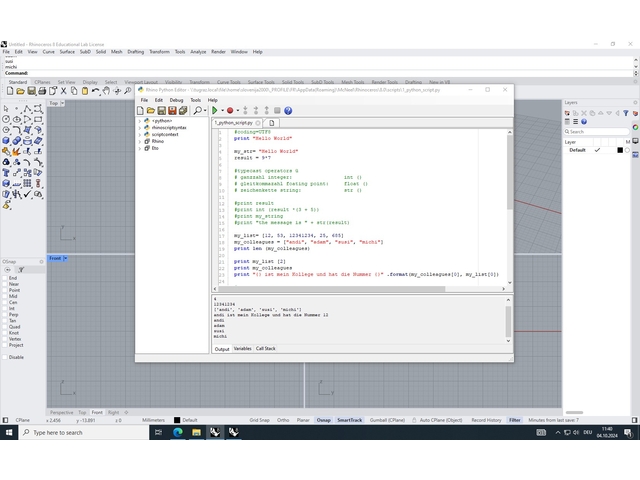Click the magnifier search icon in the Python editor

coord(198,111)
